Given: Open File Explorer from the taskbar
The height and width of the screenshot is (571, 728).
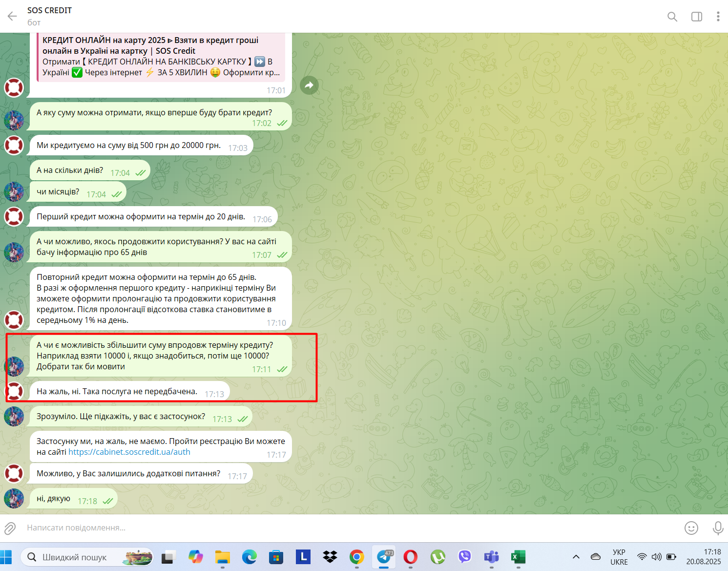Looking at the screenshot, I should [223, 557].
